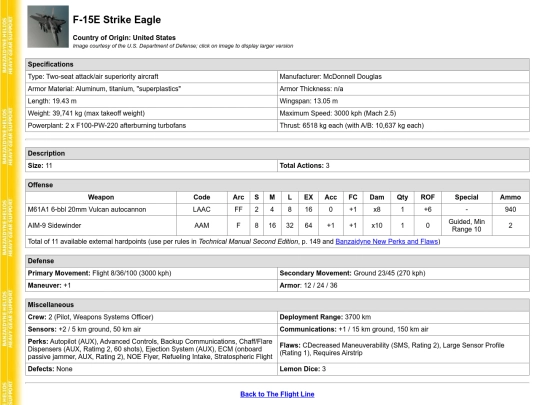Select Deployment Range: 3700 km cell
Screen dimensions: 540x405
pyautogui.click(x=403, y=317)
